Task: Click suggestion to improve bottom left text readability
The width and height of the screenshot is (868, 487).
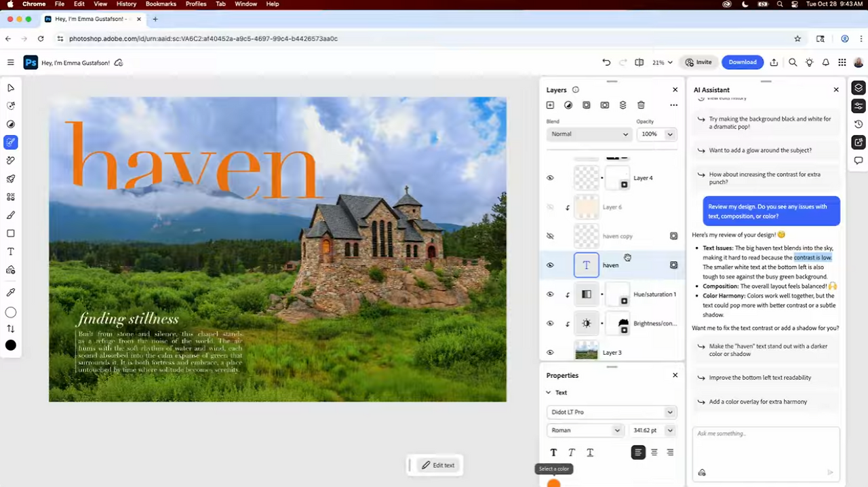Action: [766, 378]
